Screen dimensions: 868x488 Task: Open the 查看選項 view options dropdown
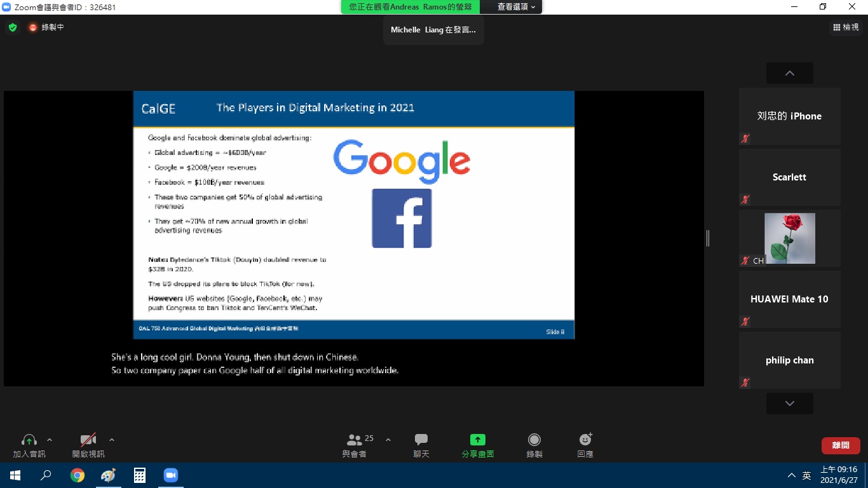pos(516,7)
